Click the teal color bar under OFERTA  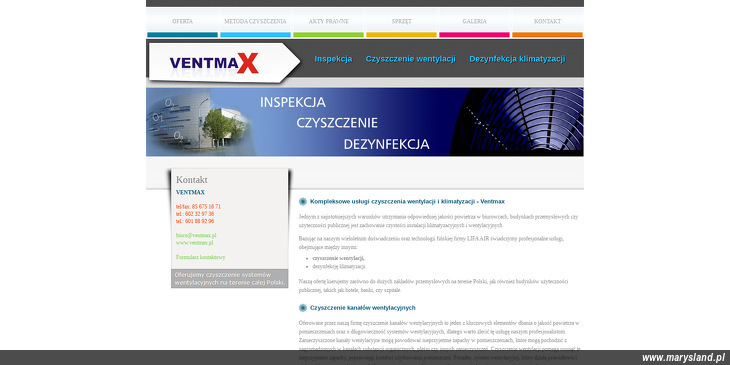[182, 35]
